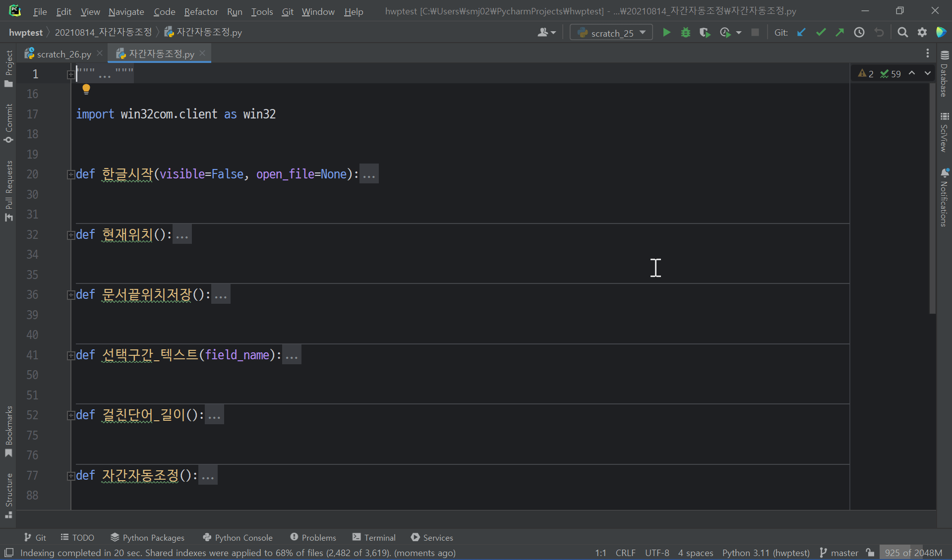The image size is (952, 560).
Task: Toggle tool window bars via bottom-left corner icon
Action: 8,553
